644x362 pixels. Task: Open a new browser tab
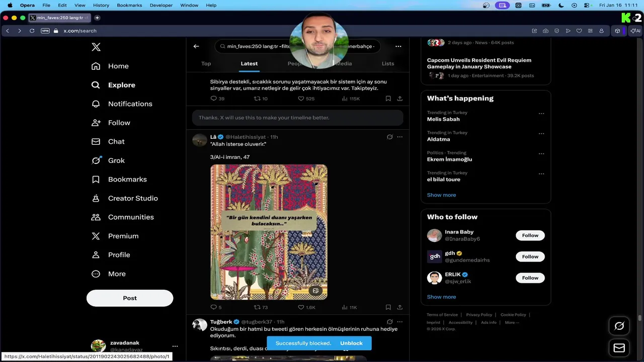click(x=97, y=18)
